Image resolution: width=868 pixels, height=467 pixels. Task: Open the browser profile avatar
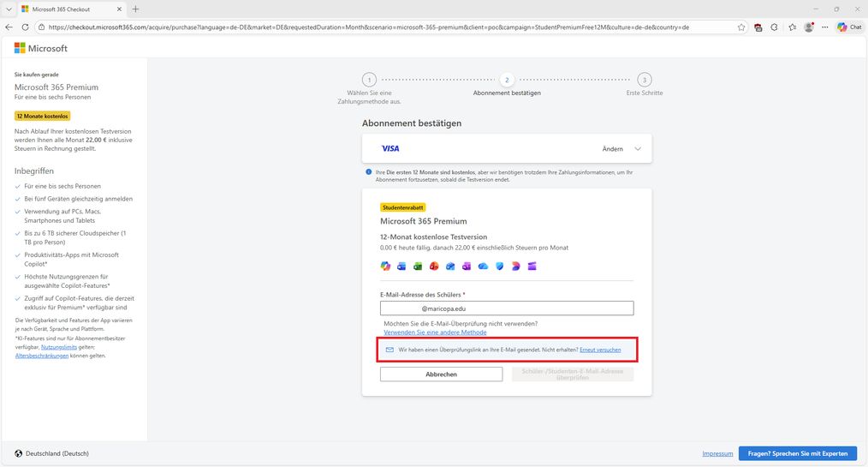(809, 27)
